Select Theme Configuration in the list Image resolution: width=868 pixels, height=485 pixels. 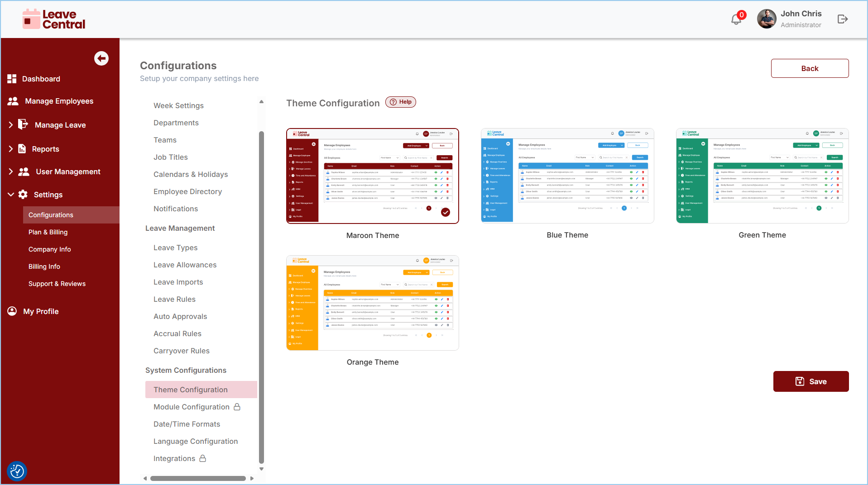coord(201,390)
